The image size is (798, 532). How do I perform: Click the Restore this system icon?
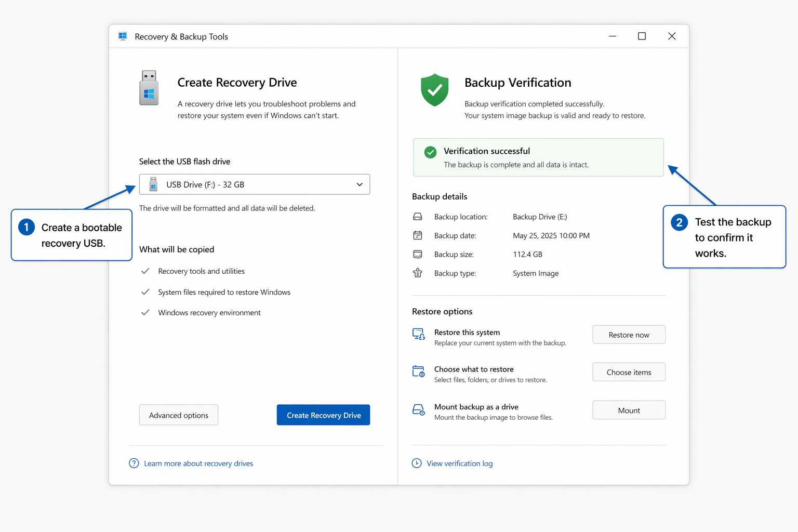[419, 334]
